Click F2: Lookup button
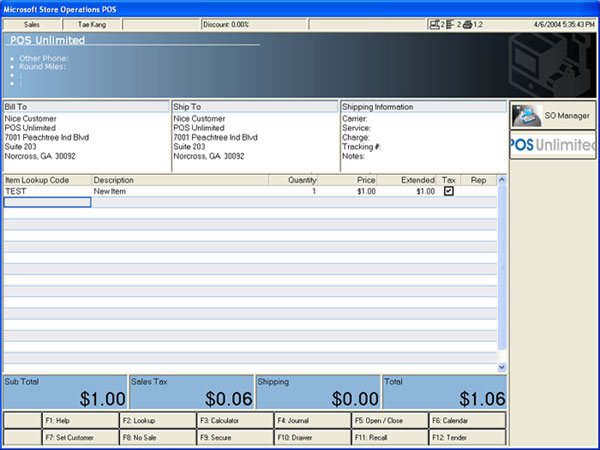600x450 pixels. tap(158, 421)
